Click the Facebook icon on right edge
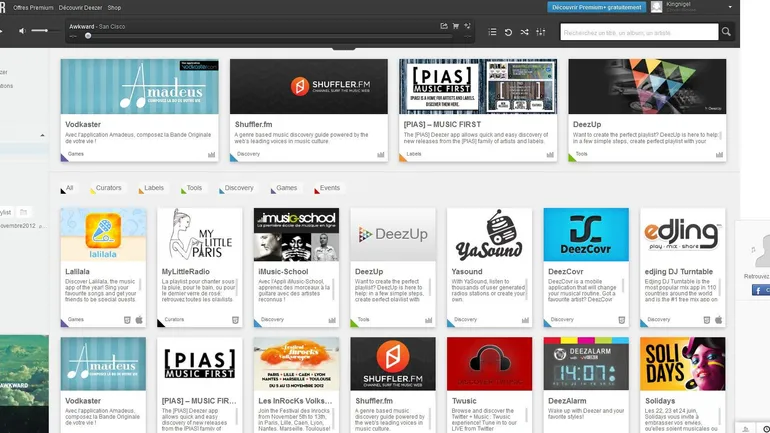This screenshot has height=433, width=770. (760, 289)
